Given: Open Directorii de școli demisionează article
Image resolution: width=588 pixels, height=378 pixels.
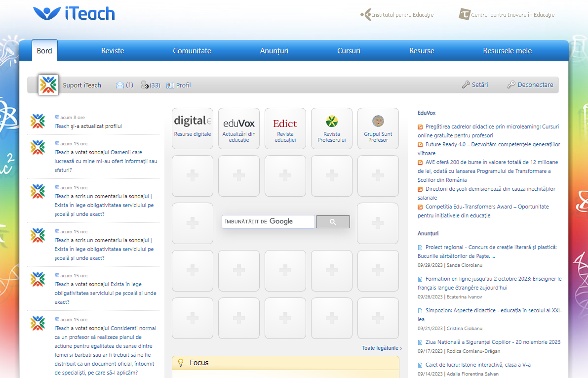Looking at the screenshot, I should tap(486, 193).
